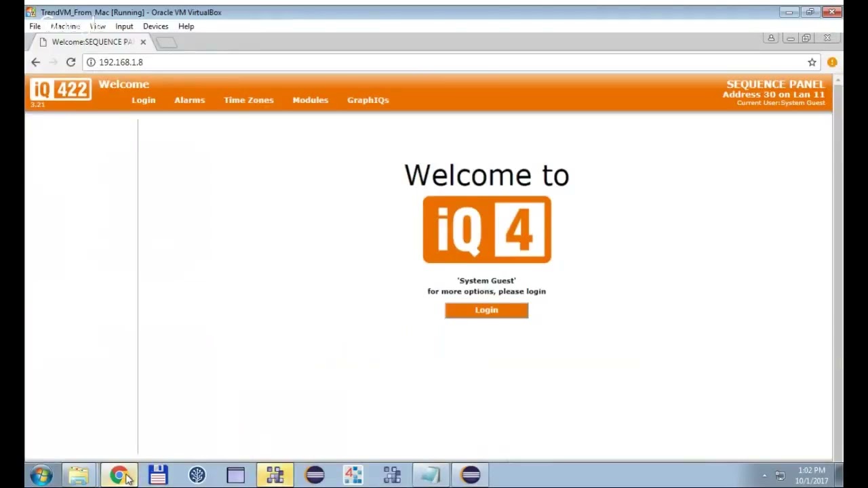Open the dark tree-logo app in the taskbar
This screenshot has width=868, height=488.
[x=197, y=475]
